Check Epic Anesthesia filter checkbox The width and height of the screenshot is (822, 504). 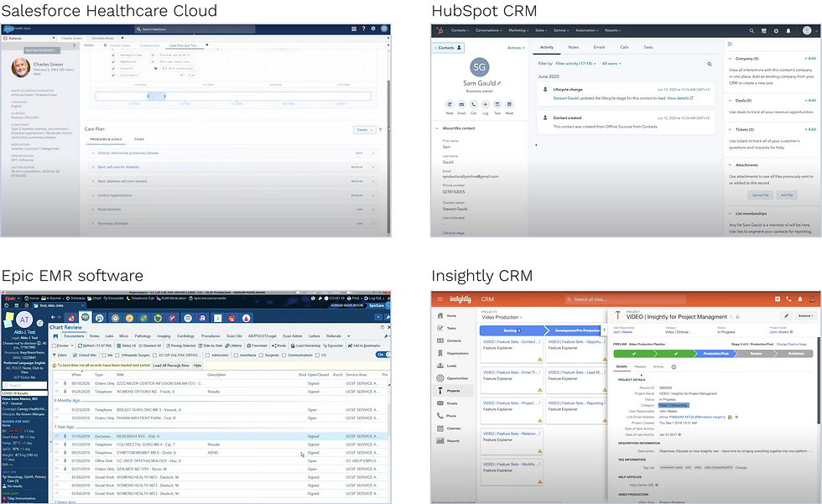tap(236, 356)
